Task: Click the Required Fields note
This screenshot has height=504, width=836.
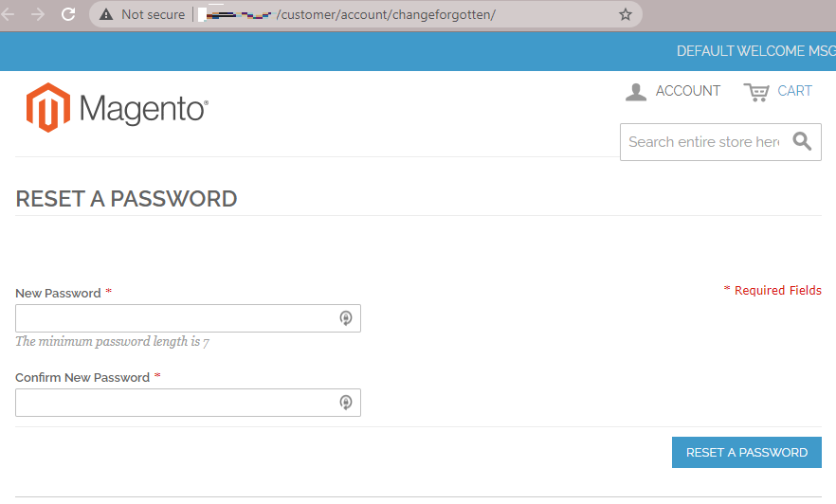Action: point(772,290)
